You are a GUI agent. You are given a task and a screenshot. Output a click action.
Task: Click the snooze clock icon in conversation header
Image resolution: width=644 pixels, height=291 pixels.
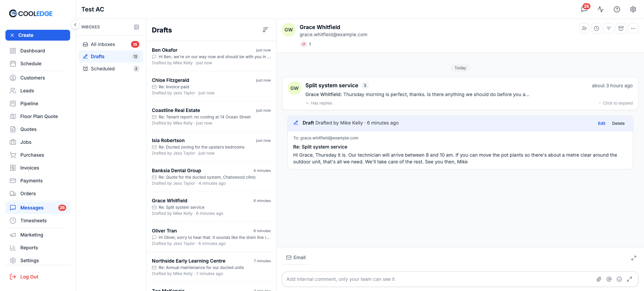point(597,28)
